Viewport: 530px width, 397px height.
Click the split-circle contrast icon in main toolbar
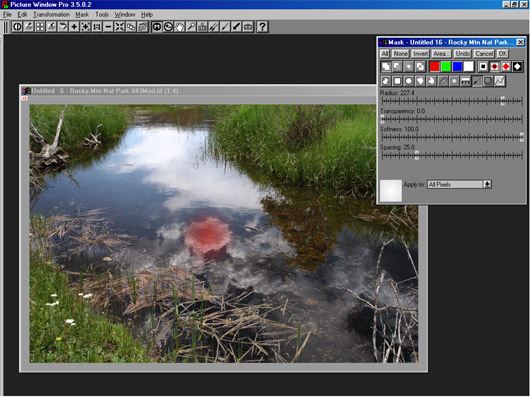[17, 27]
